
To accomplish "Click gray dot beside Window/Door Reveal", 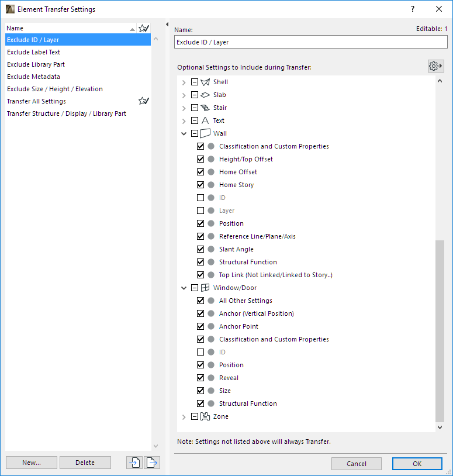I will [x=211, y=378].
